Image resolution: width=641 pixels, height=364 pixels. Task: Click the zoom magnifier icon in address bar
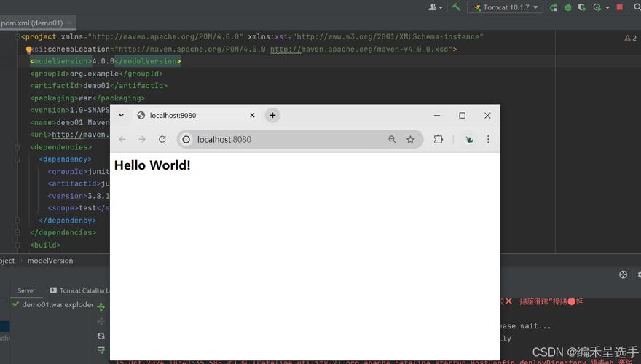click(x=393, y=140)
